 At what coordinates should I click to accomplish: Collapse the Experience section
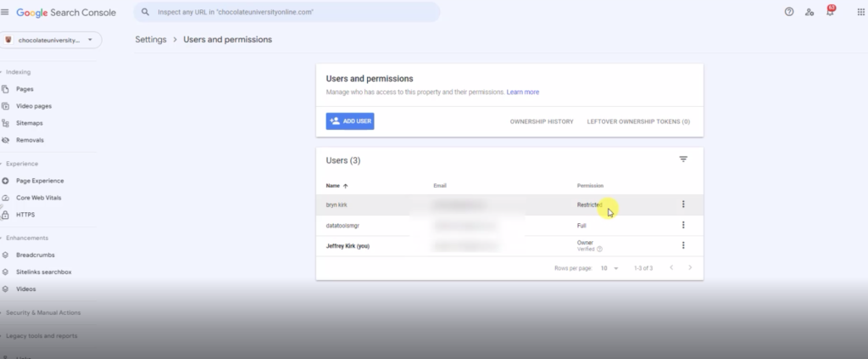(x=22, y=164)
